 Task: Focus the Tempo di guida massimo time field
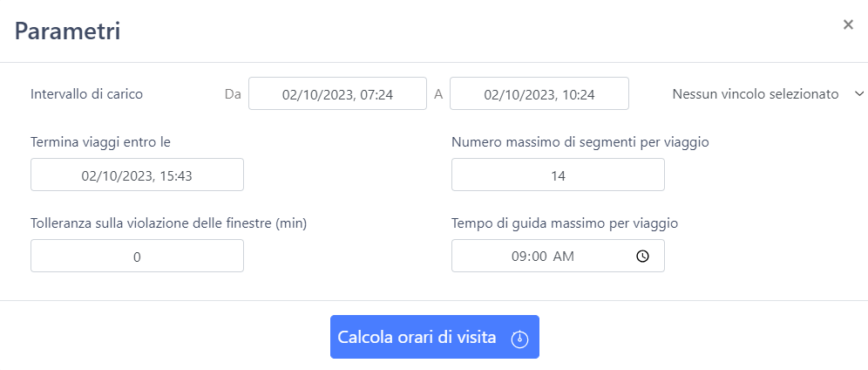click(558, 256)
